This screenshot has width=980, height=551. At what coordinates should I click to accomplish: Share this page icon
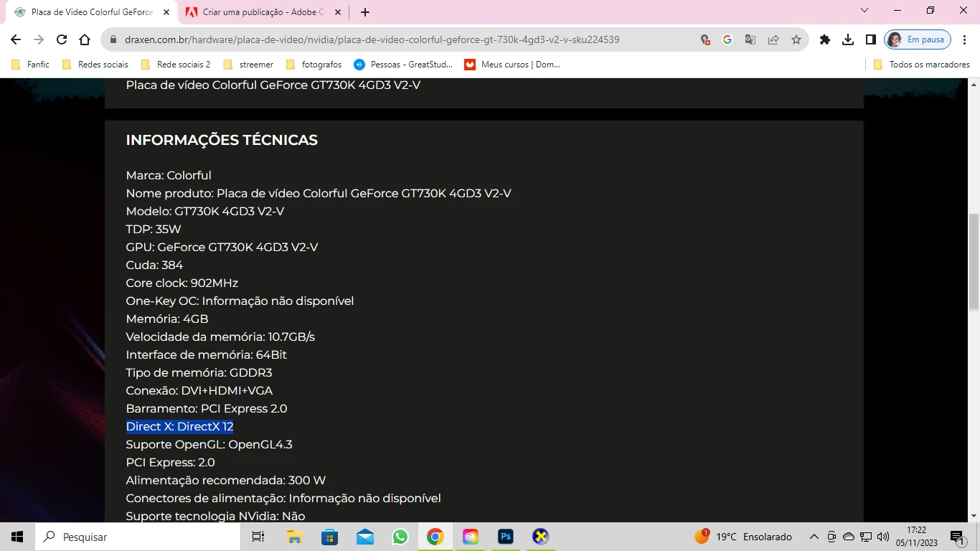[x=773, y=40]
